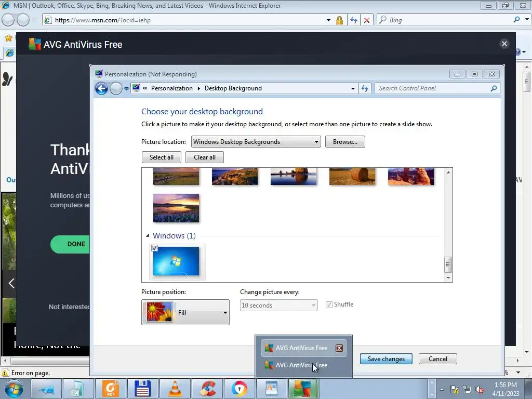Click the IE refresh button

click(x=354, y=20)
